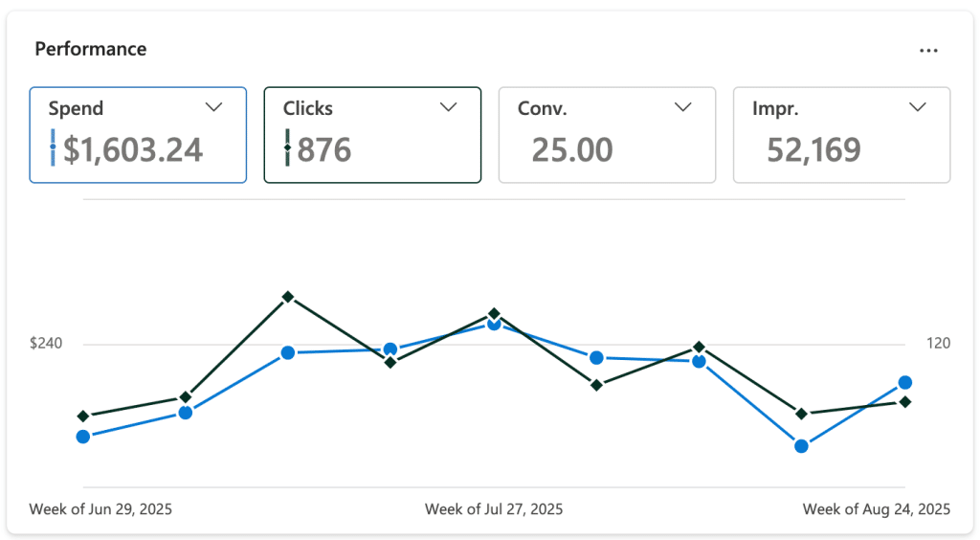This screenshot has width=980, height=540.
Task: Click the $1,603.24 Spend value
Action: (133, 149)
